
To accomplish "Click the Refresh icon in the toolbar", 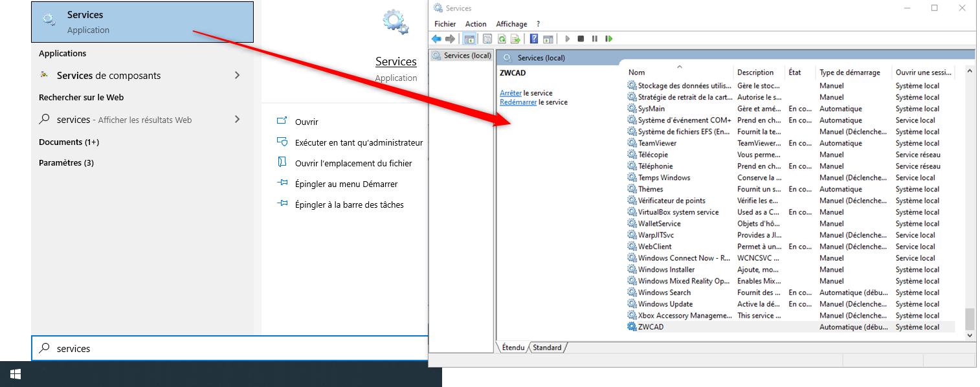I will pyautogui.click(x=502, y=39).
